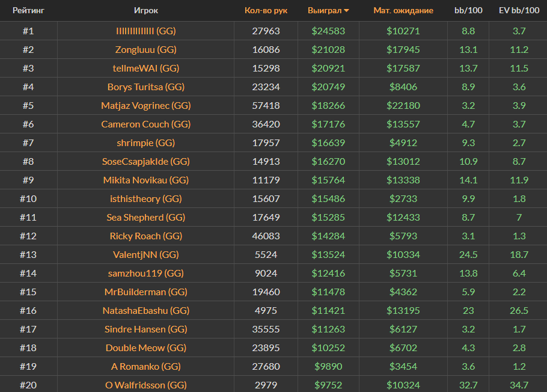This screenshot has width=547, height=392.
Task: Click Mikita Novikau (GG) name
Action: [146, 180]
